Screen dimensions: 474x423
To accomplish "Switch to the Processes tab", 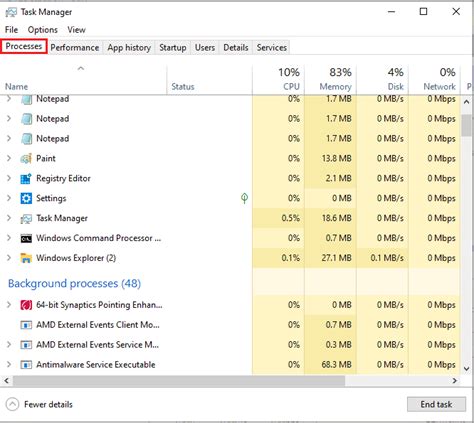I will click(x=24, y=46).
